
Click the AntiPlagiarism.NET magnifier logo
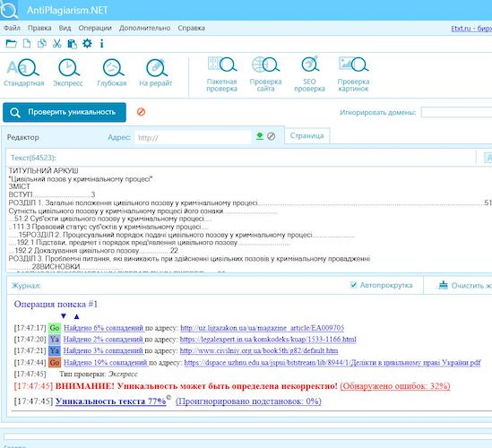8,10
